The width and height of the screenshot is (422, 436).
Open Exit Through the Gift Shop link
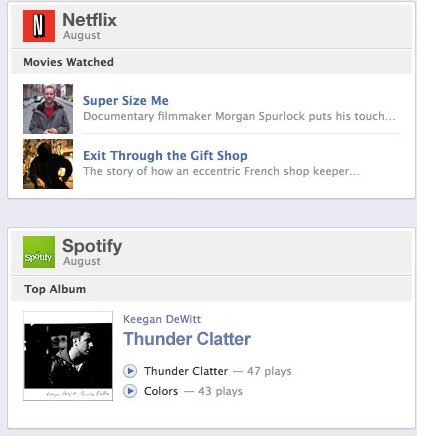165,156
